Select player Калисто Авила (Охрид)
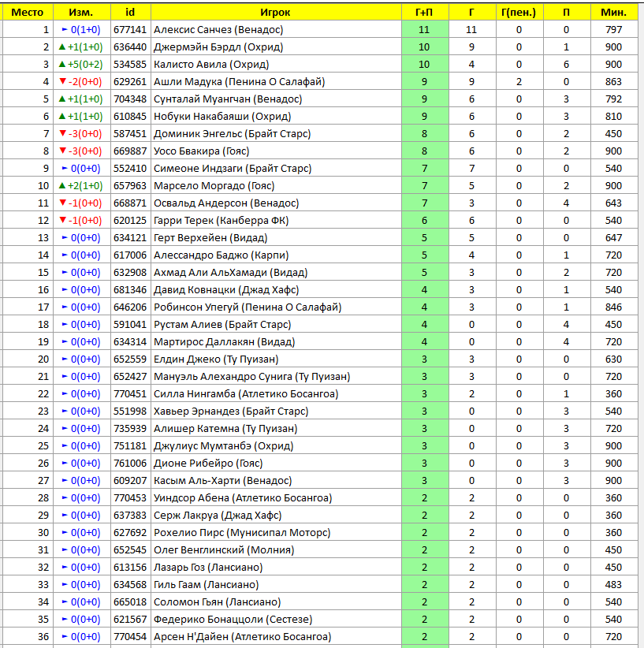The height and width of the screenshot is (648, 644). (276, 65)
